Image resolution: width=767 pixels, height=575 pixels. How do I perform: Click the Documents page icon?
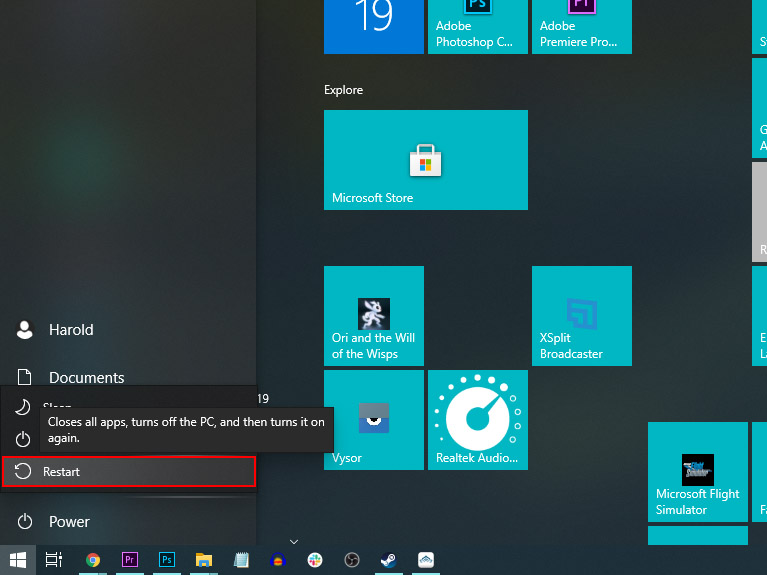pyautogui.click(x=24, y=377)
